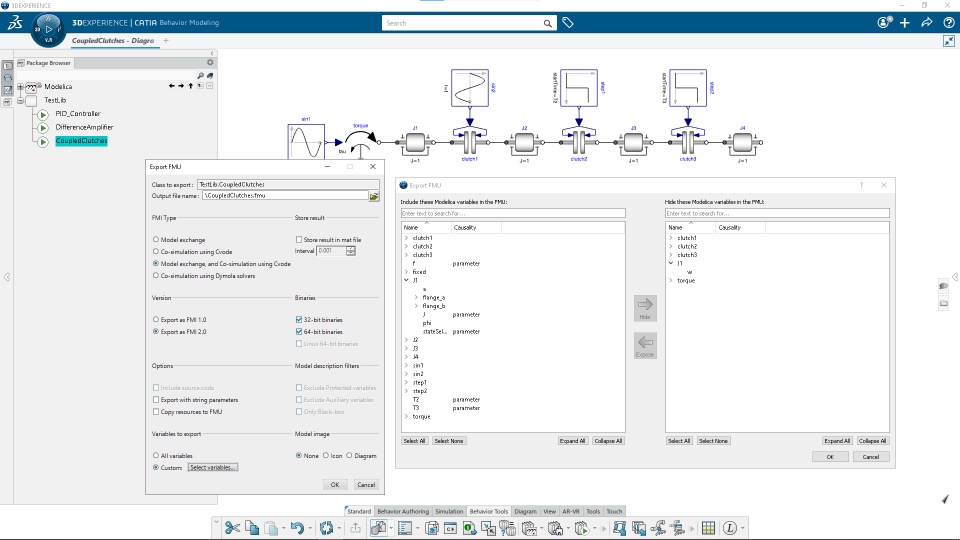Cut selection with scissors icon
960x540 pixels.
click(232, 528)
